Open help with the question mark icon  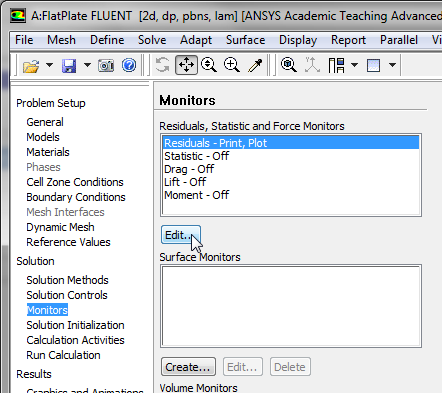click(129, 65)
